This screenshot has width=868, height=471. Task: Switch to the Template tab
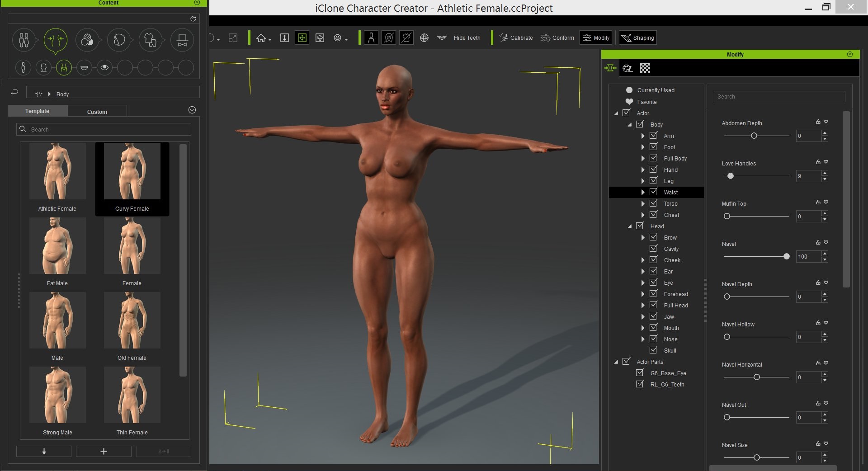(37, 111)
